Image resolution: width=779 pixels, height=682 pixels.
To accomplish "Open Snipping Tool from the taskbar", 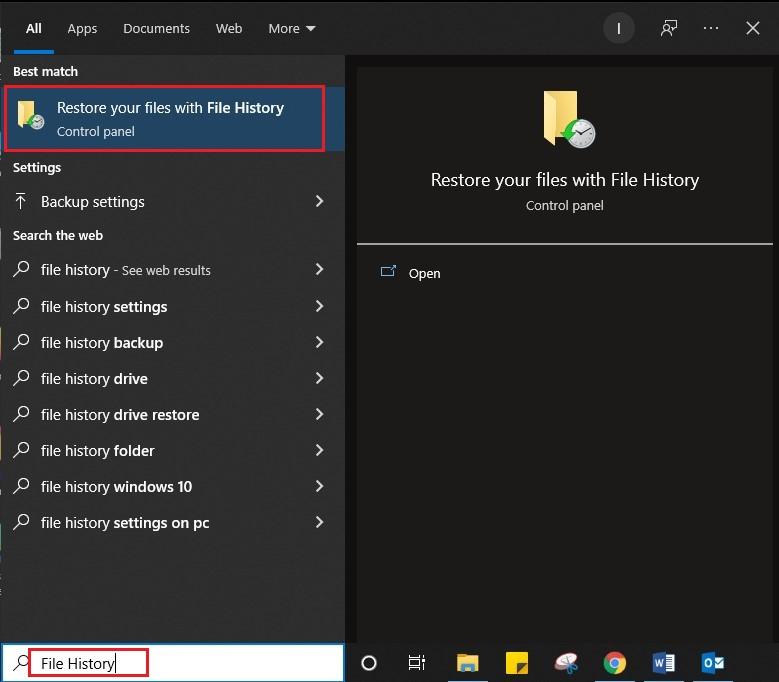I will pyautogui.click(x=566, y=663).
